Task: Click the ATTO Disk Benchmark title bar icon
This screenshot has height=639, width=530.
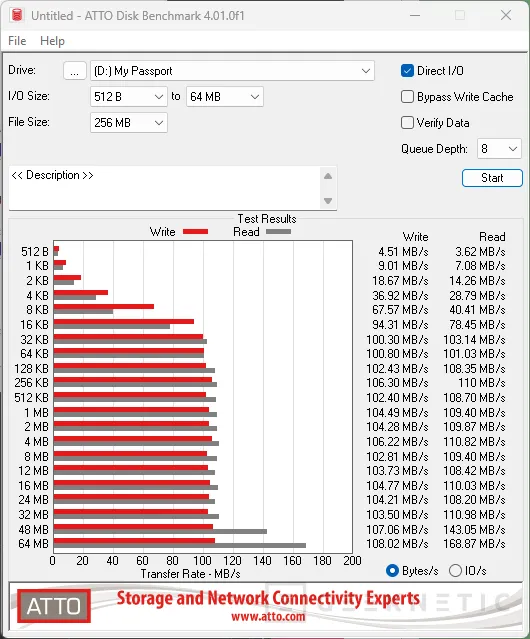Action: [17, 15]
